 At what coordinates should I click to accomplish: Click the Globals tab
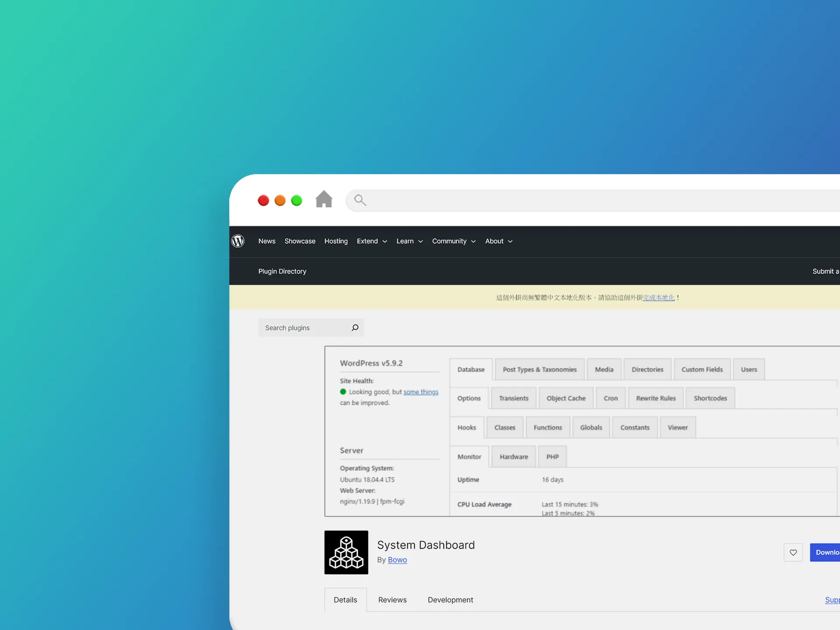(x=591, y=428)
